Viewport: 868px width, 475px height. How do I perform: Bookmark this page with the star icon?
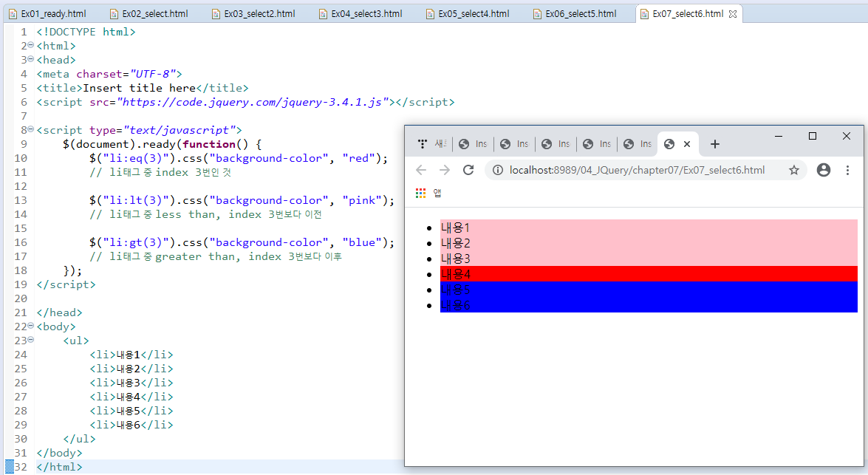pos(794,171)
